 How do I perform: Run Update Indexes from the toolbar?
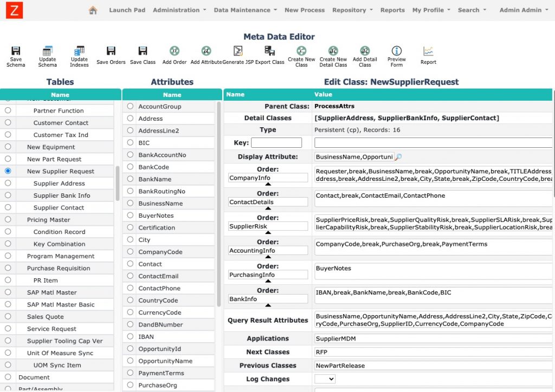point(79,51)
